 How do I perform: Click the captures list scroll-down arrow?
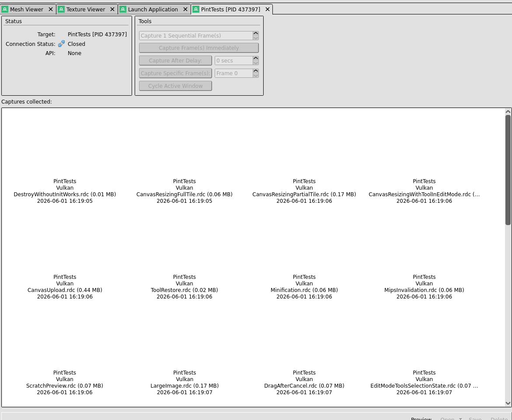(x=508, y=403)
